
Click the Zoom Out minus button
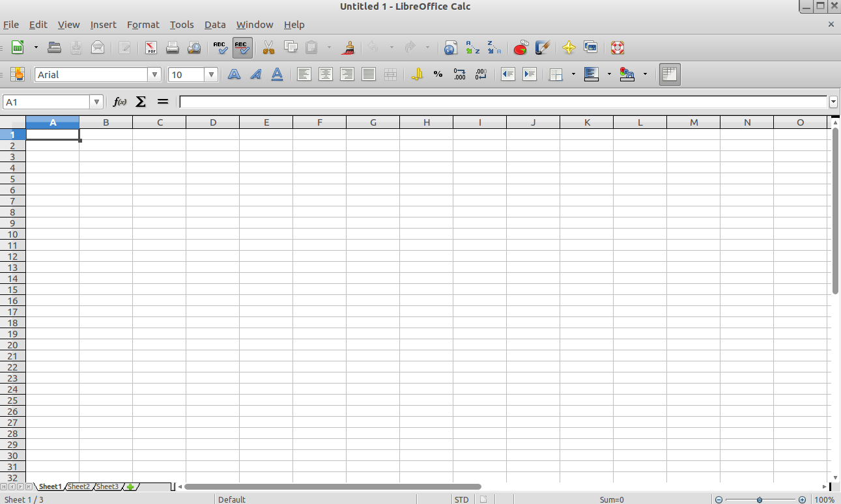tap(719, 499)
